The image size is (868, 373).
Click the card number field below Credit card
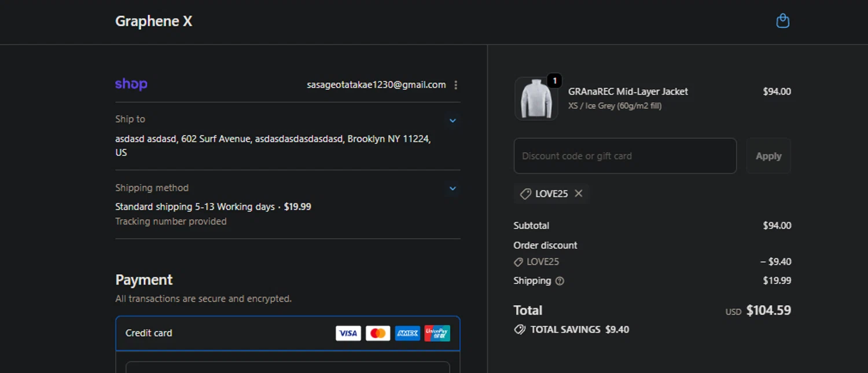click(288, 367)
